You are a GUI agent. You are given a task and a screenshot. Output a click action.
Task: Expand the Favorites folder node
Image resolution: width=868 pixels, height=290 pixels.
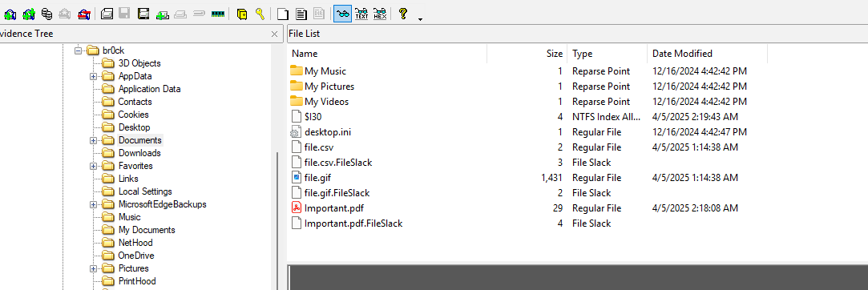[93, 166]
